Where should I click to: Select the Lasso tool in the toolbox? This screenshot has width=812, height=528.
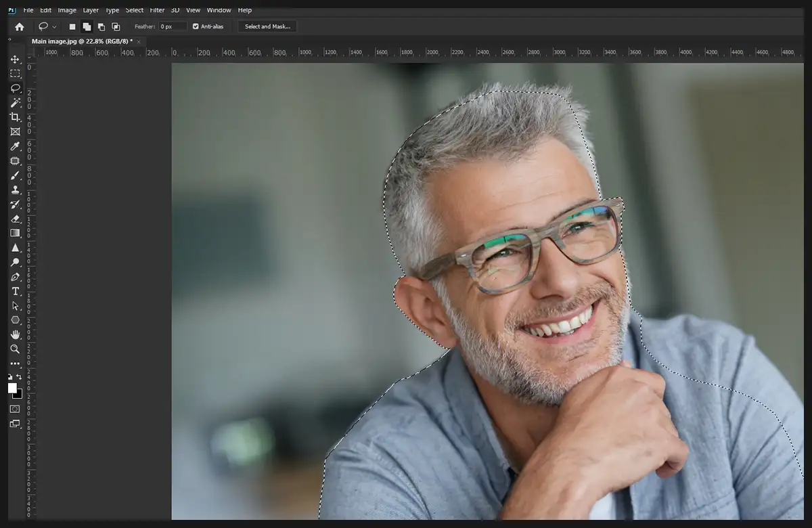click(x=15, y=89)
